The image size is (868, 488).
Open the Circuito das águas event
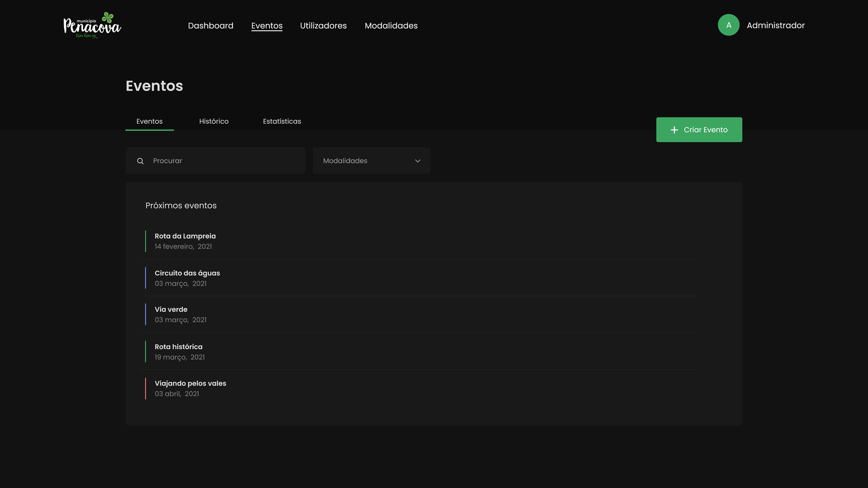click(x=187, y=273)
